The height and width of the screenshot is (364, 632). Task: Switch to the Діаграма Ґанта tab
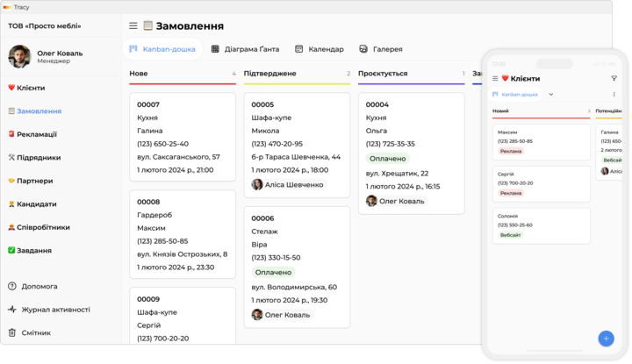pyautogui.click(x=245, y=49)
